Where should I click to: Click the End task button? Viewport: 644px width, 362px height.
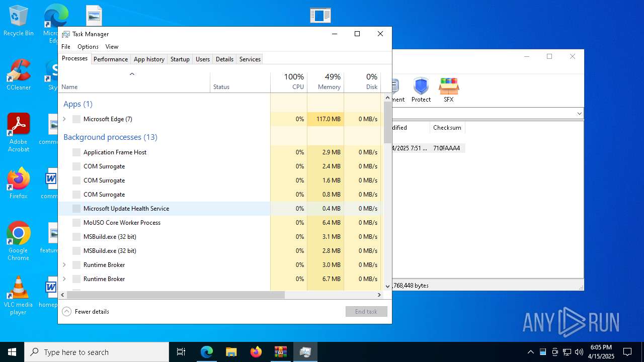[x=366, y=312]
